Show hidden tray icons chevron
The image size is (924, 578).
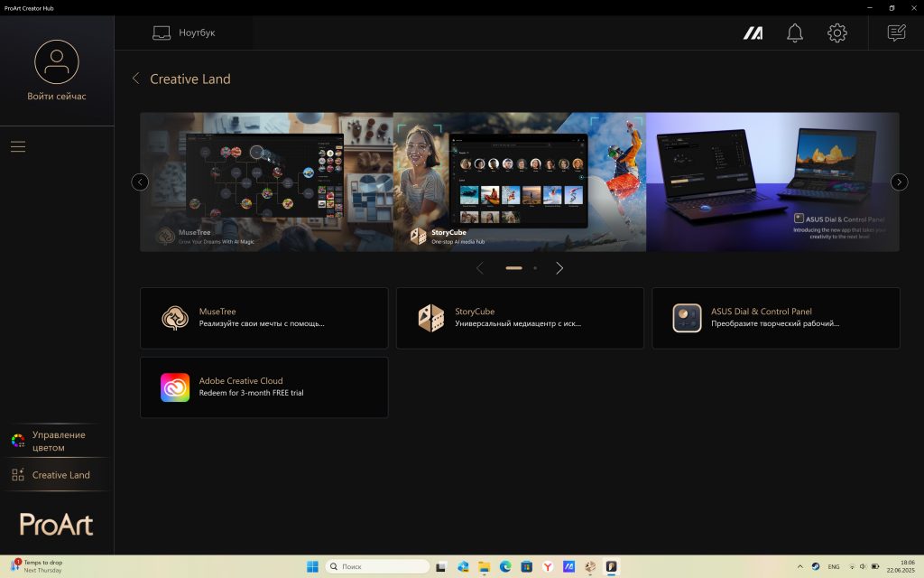tap(799, 567)
